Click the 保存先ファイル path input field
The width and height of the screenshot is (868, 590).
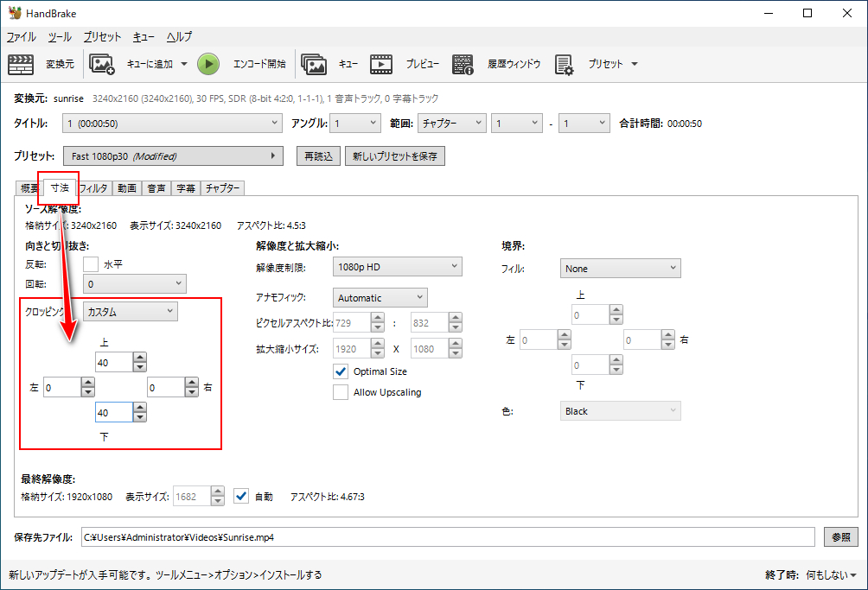pos(448,537)
